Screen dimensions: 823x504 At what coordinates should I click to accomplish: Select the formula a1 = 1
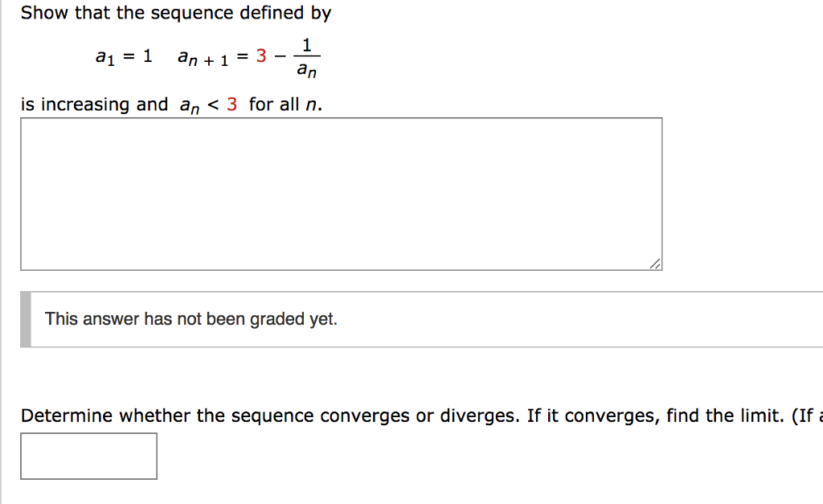122,56
